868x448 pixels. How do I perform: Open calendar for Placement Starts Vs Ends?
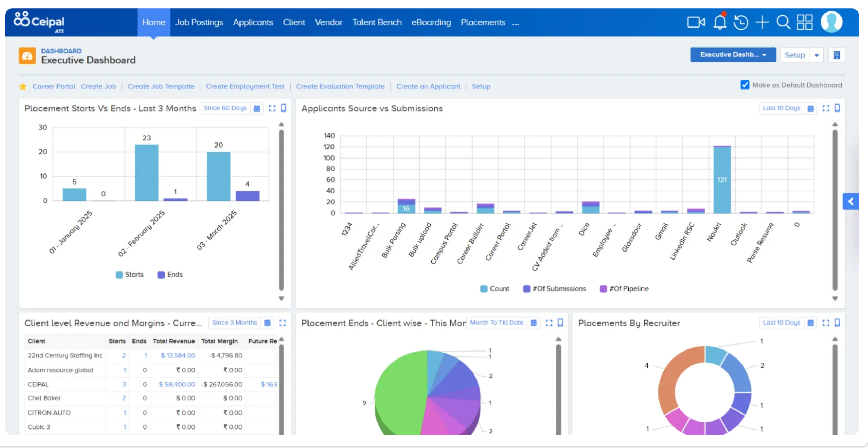257,108
